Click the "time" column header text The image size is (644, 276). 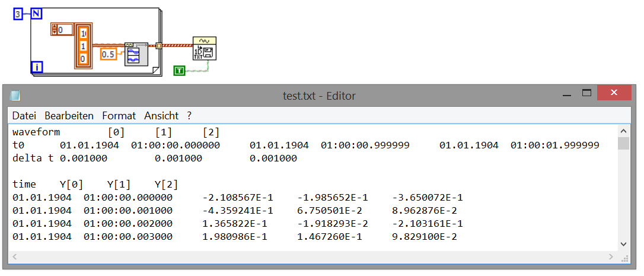(x=24, y=184)
